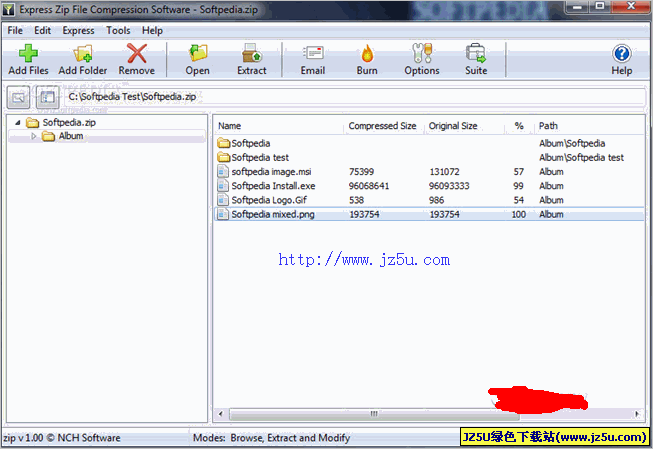Open an archive with the Open icon

coord(198,53)
